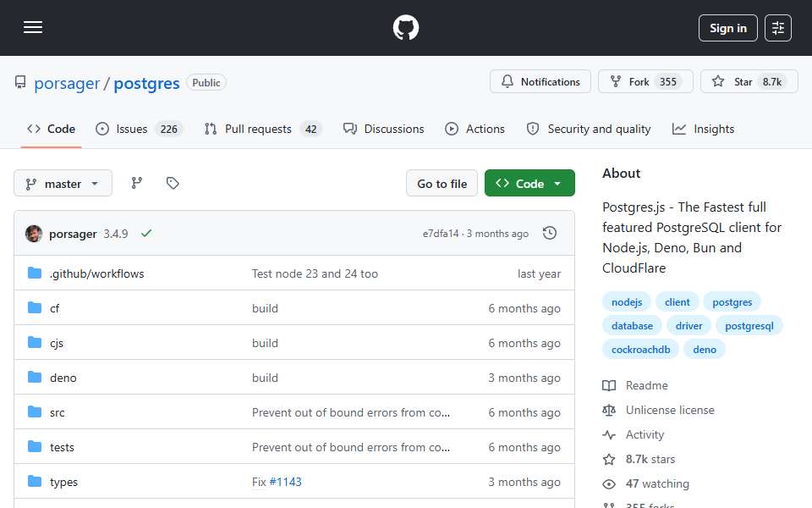Open the src folder

click(x=57, y=412)
